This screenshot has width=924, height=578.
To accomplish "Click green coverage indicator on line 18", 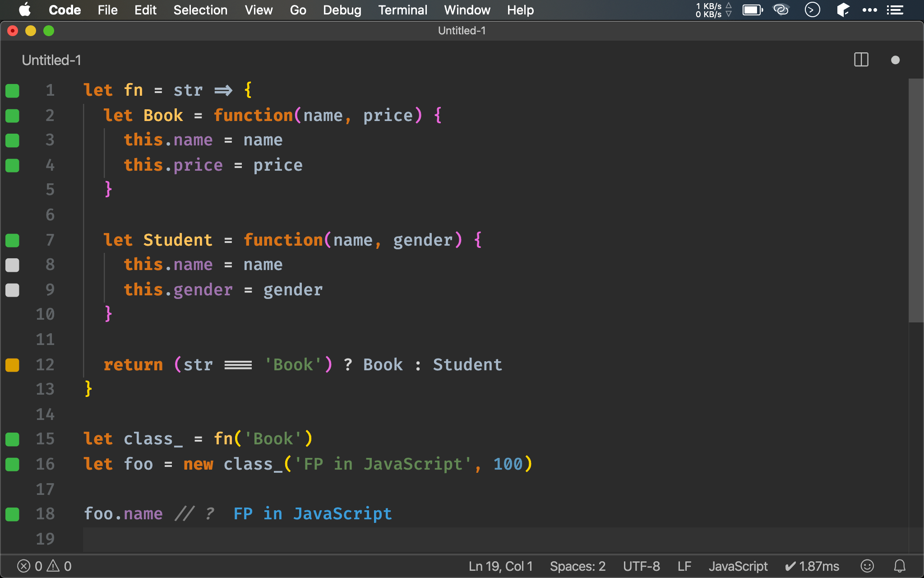I will tap(12, 514).
